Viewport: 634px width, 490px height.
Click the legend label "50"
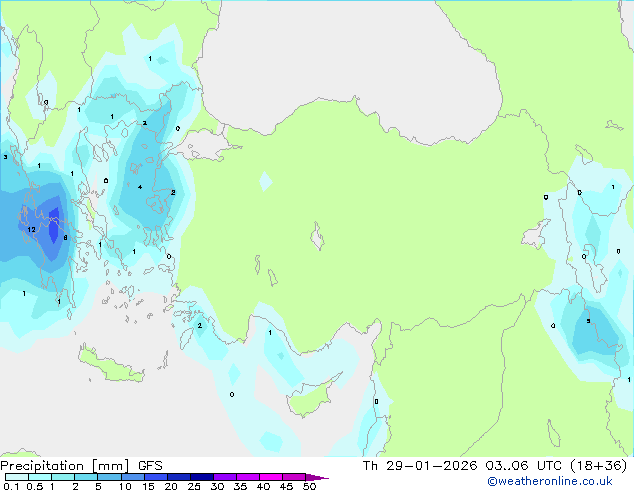(309, 486)
